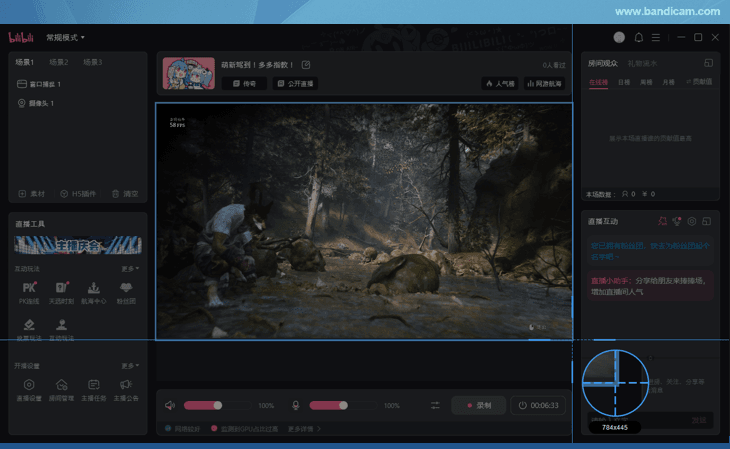Pop out the 房间观众 panel
The height and width of the screenshot is (449, 730).
point(708,63)
